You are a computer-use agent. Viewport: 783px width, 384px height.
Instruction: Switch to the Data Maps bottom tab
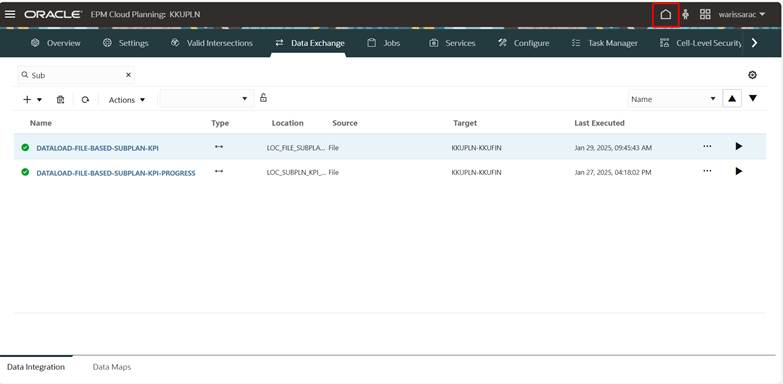112,367
